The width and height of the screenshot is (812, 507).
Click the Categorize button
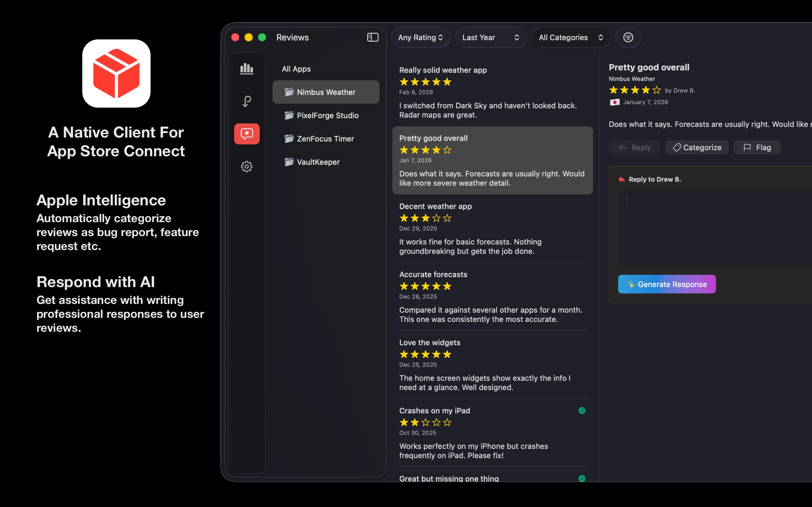(697, 148)
